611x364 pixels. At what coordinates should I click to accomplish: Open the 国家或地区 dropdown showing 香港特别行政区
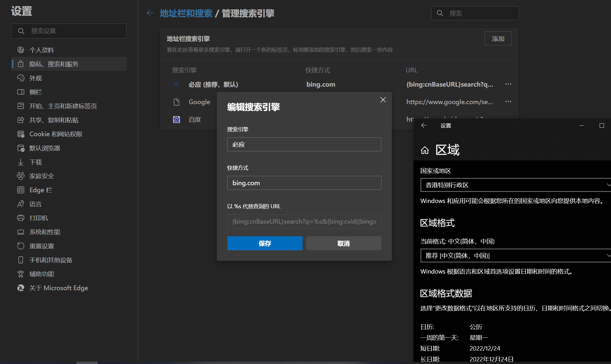click(515, 185)
